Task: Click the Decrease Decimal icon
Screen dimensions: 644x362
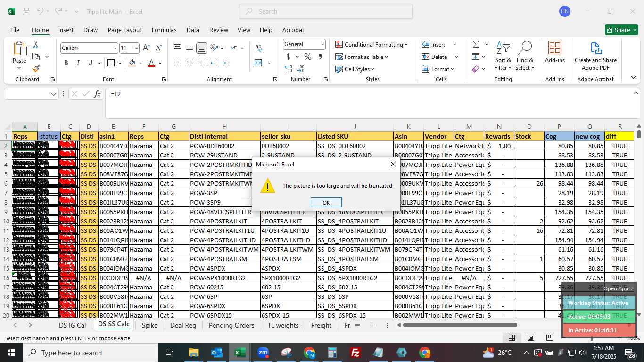Action: [x=301, y=69]
